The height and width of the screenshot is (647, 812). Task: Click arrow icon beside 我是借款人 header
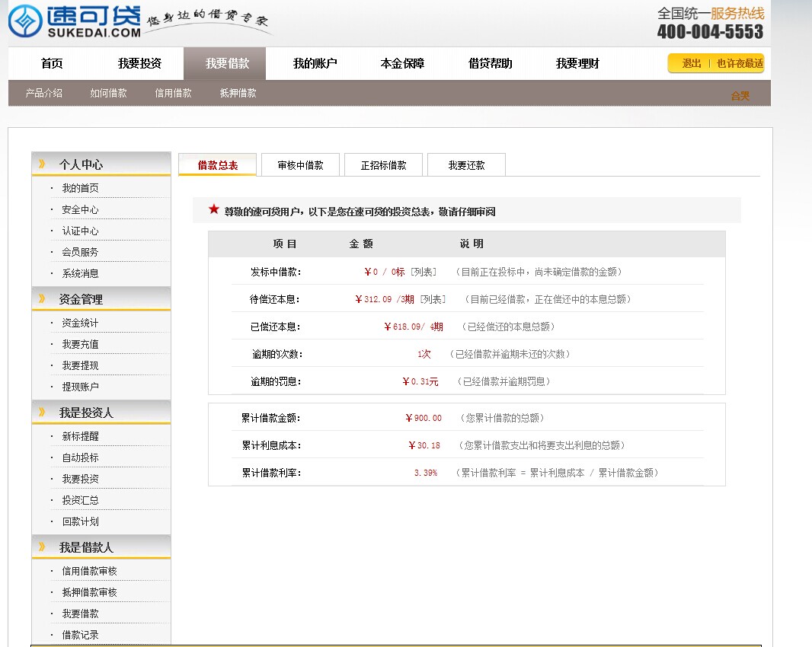pyautogui.click(x=41, y=547)
